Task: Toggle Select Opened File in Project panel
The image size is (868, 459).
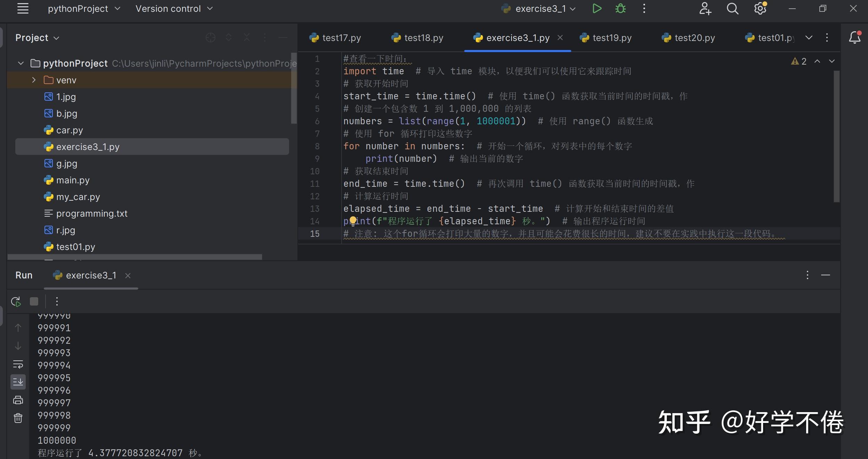Action: click(210, 37)
